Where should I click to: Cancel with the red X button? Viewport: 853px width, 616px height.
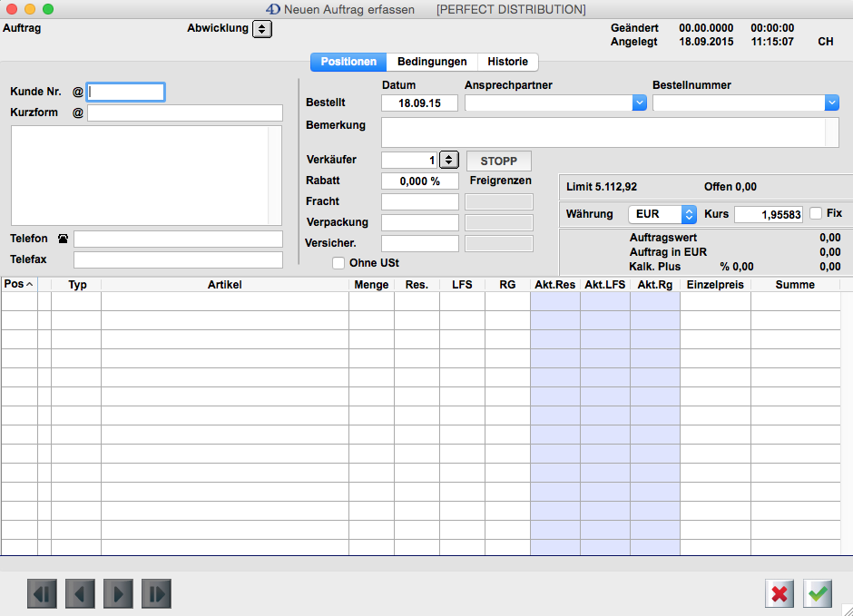(x=779, y=594)
